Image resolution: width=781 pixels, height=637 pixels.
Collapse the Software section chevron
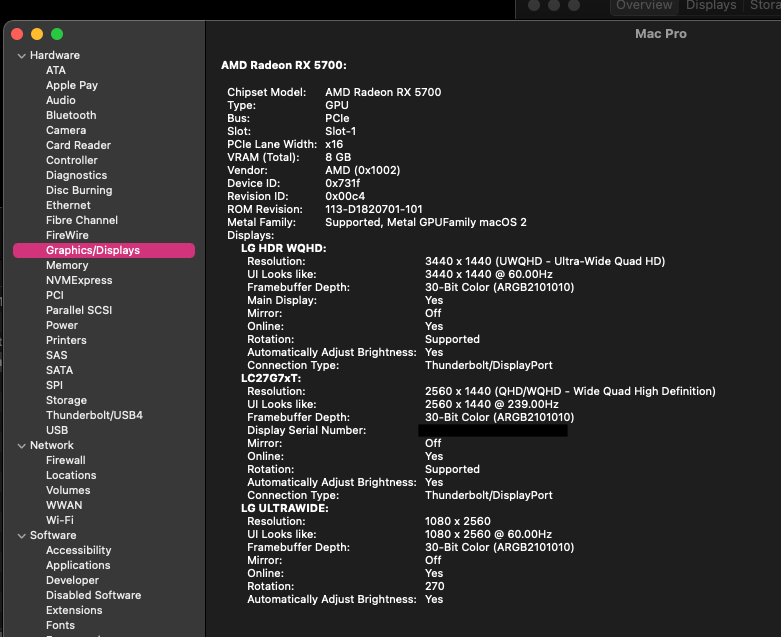coord(21,536)
